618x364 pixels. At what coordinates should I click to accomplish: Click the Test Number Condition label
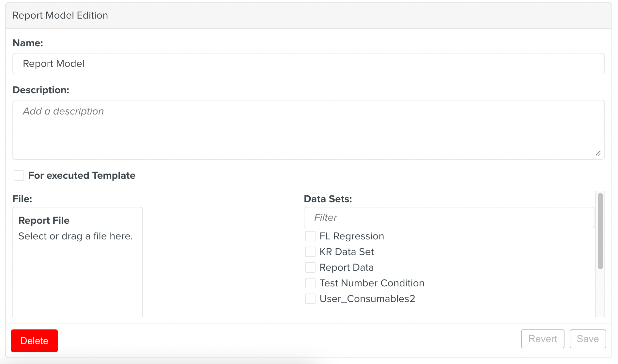(372, 283)
